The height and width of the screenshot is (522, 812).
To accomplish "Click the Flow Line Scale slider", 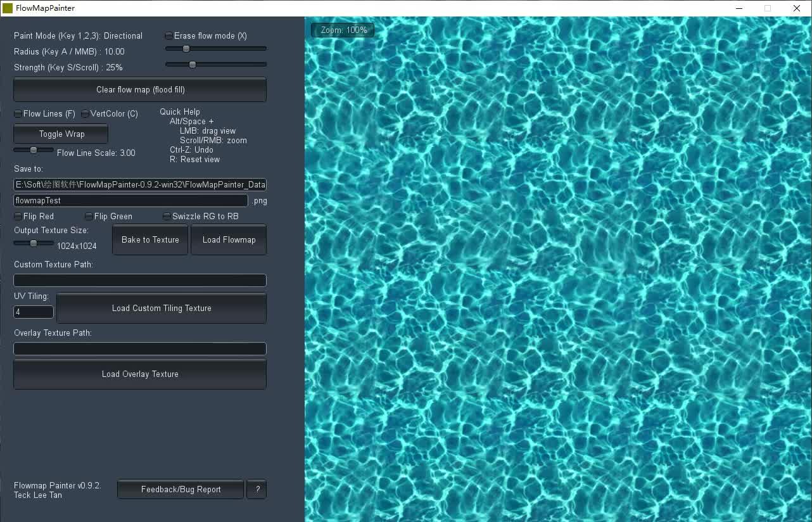I will pos(34,150).
